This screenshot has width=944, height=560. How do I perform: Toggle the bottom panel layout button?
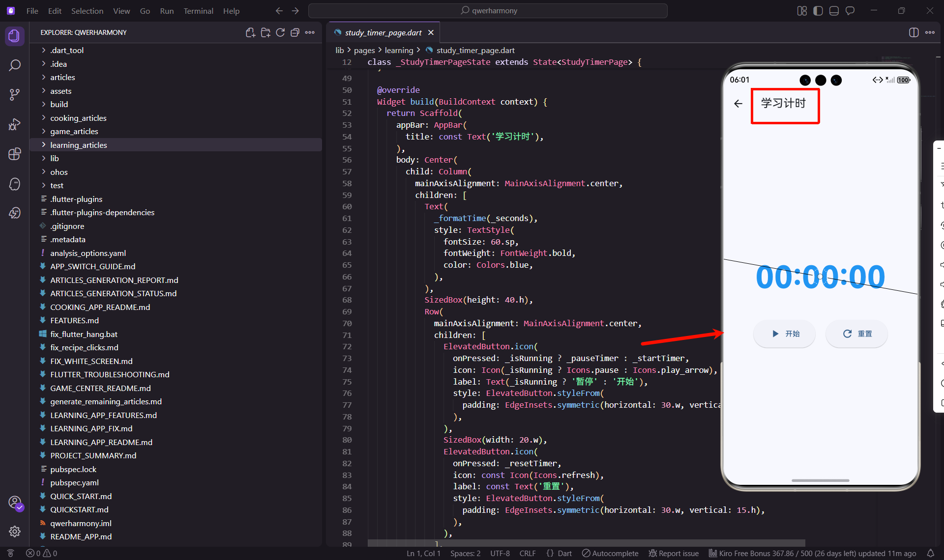(834, 11)
